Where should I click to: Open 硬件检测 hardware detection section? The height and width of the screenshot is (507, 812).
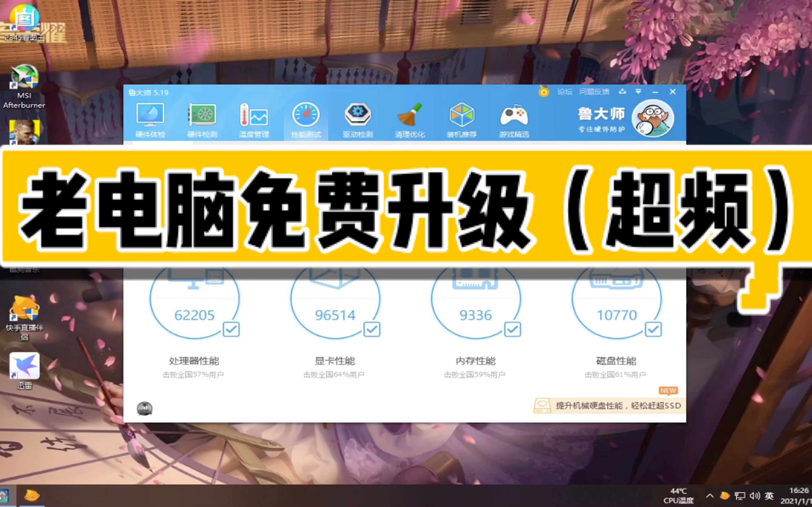tap(202, 120)
